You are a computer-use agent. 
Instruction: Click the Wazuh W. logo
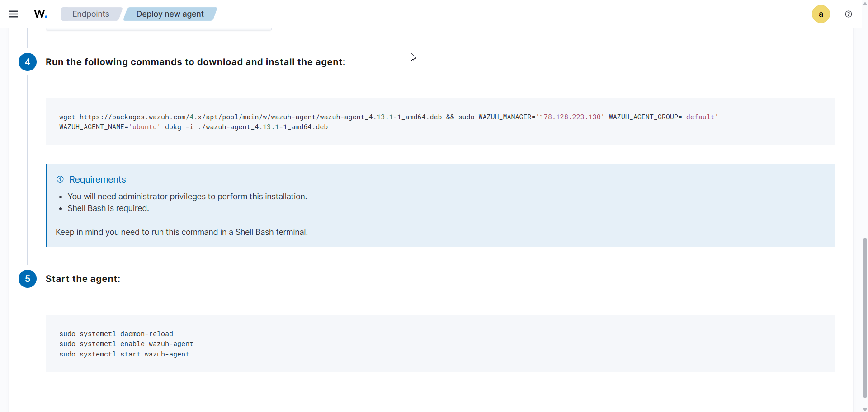pyautogui.click(x=41, y=14)
